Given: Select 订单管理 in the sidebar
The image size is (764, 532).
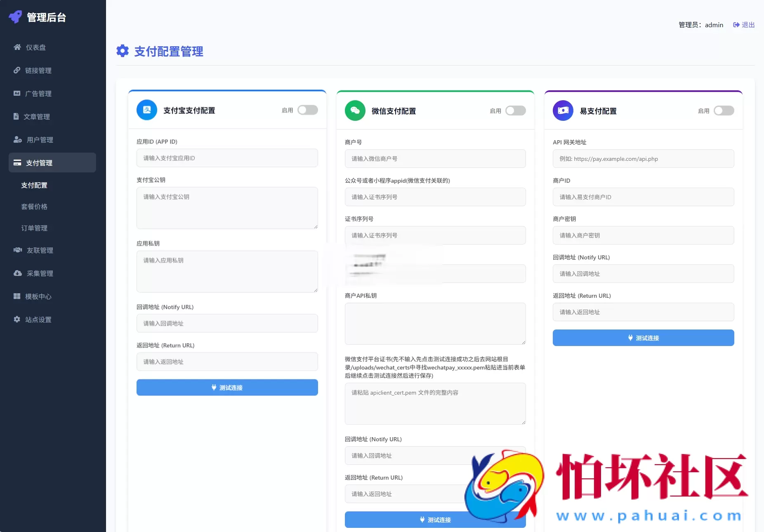Looking at the screenshot, I should click(x=35, y=228).
